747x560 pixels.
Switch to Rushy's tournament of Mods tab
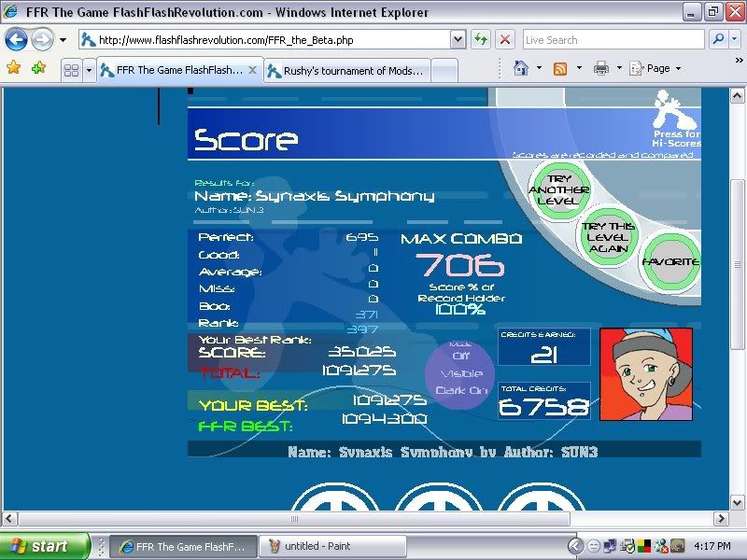point(345,70)
